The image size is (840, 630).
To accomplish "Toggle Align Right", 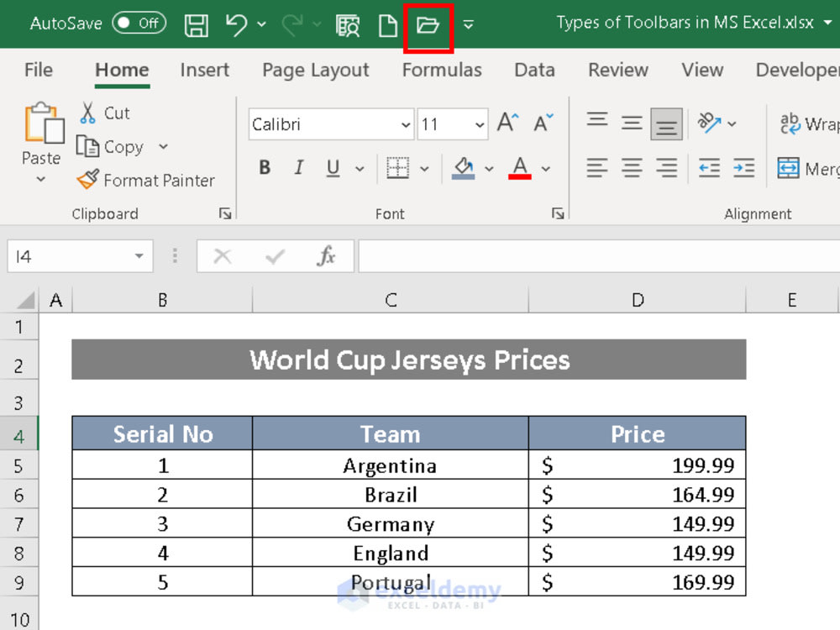I will (x=666, y=168).
